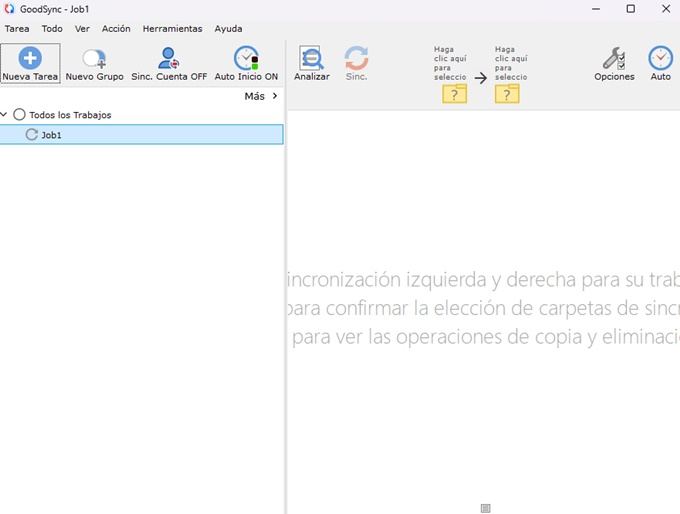The height and width of the screenshot is (514, 680).
Task: Open the Ayuda menu
Action: coord(228,29)
